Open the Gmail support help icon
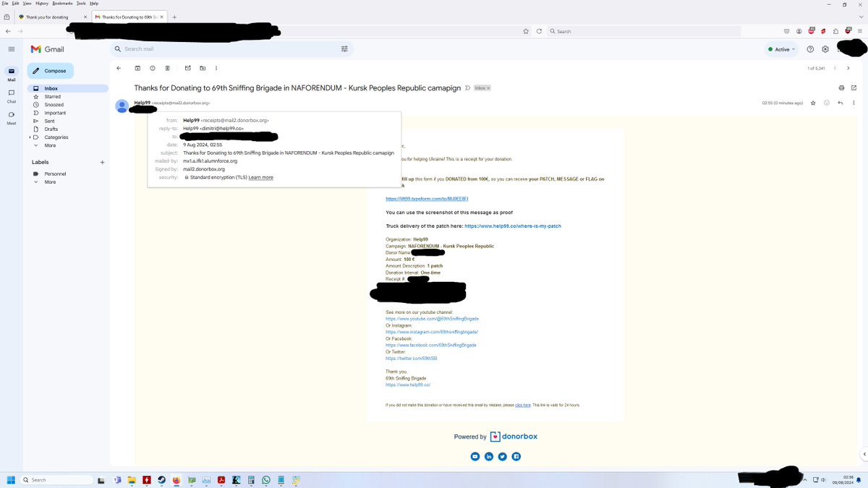The width and height of the screenshot is (868, 488). [810, 49]
